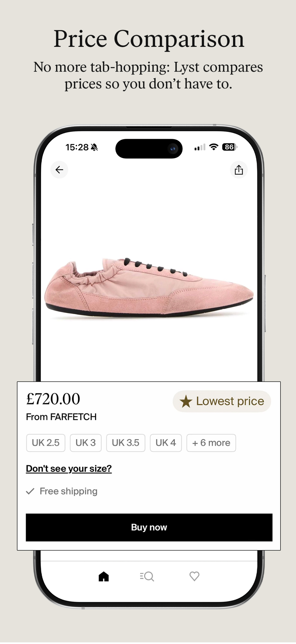Tap the share icon
Image resolution: width=296 pixels, height=644 pixels.
point(239,170)
